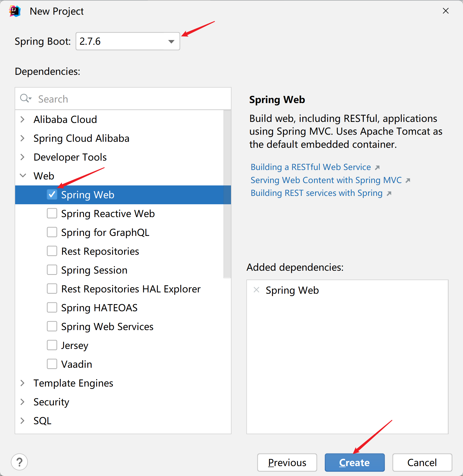
Task: Check Spring Web Services
Action: (52, 326)
